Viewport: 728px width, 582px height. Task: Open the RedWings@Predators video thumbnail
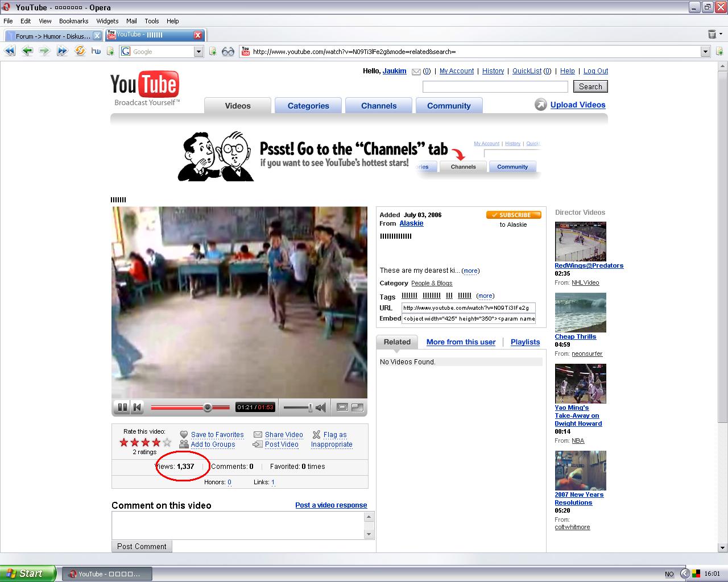(580, 242)
